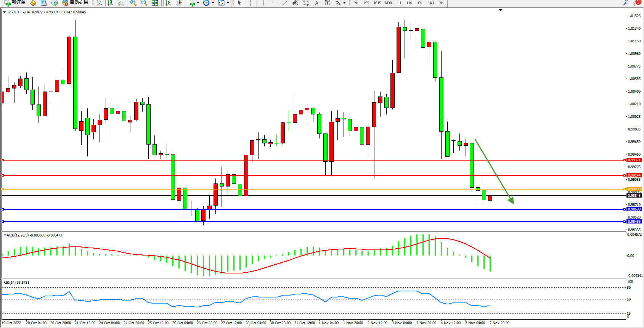Click the New Order (新订单) button
The width and height of the screenshot is (644, 328).
(x=15, y=3)
